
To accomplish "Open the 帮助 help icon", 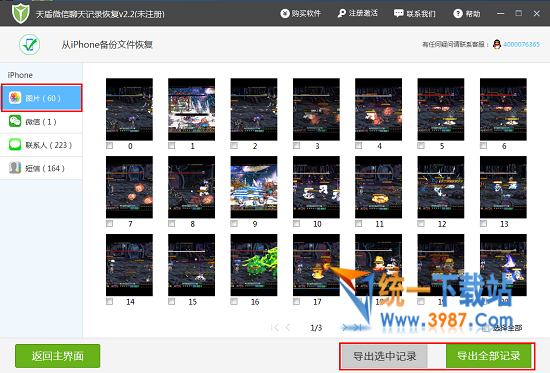I will tap(458, 14).
